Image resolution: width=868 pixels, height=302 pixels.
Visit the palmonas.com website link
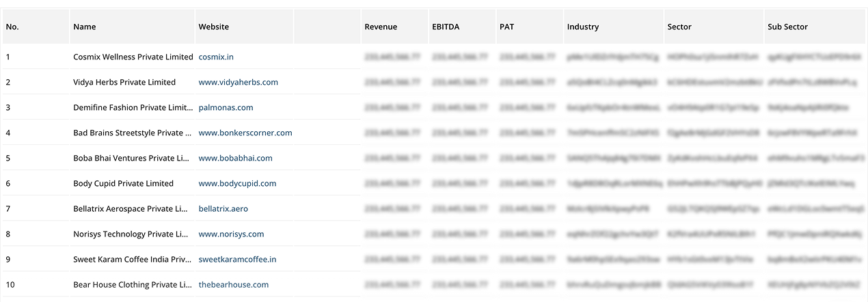click(226, 107)
